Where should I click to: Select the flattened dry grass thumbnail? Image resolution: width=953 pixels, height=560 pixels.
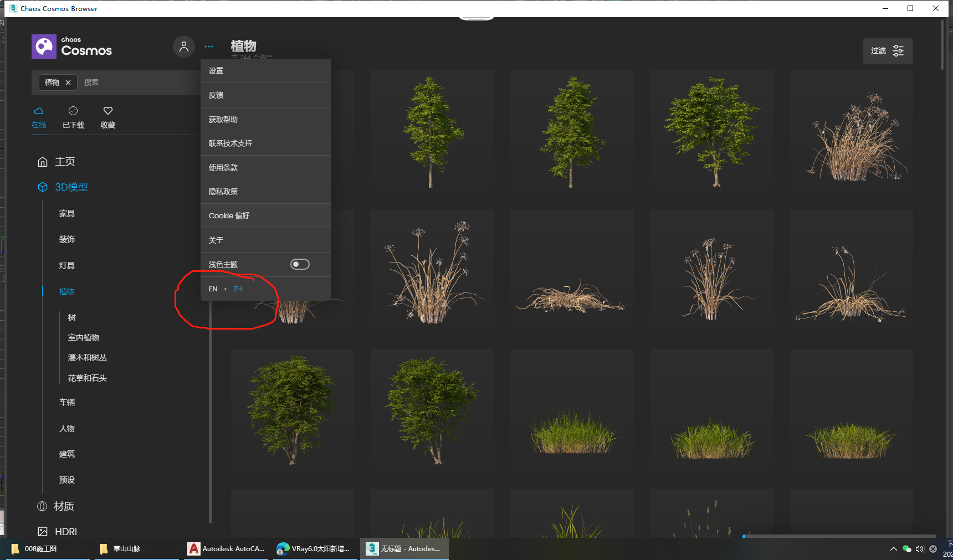tap(572, 271)
